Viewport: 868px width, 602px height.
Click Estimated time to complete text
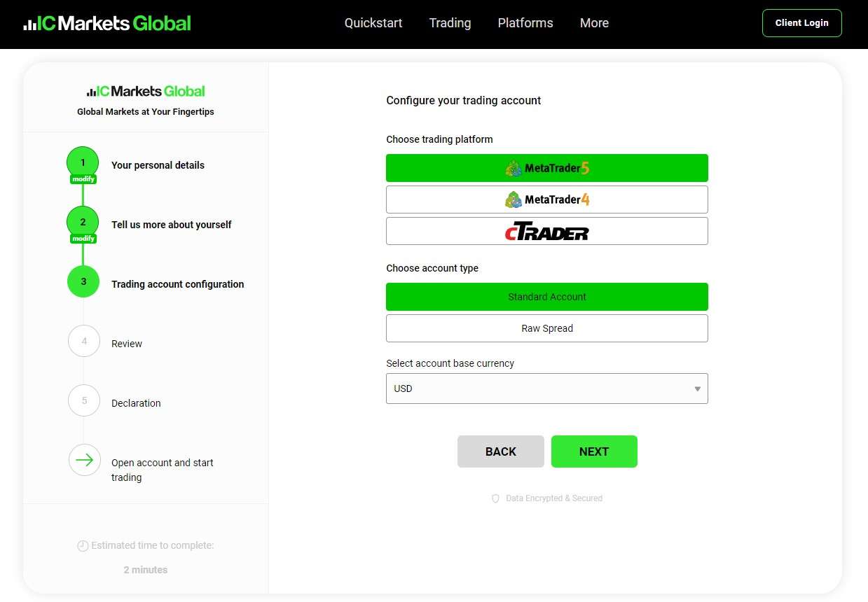pyautogui.click(x=153, y=545)
